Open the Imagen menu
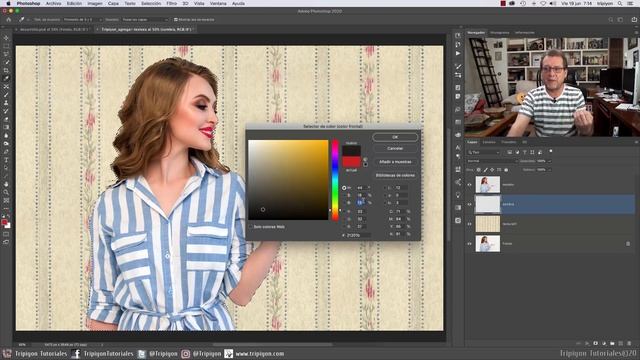 pyautogui.click(x=95, y=3)
